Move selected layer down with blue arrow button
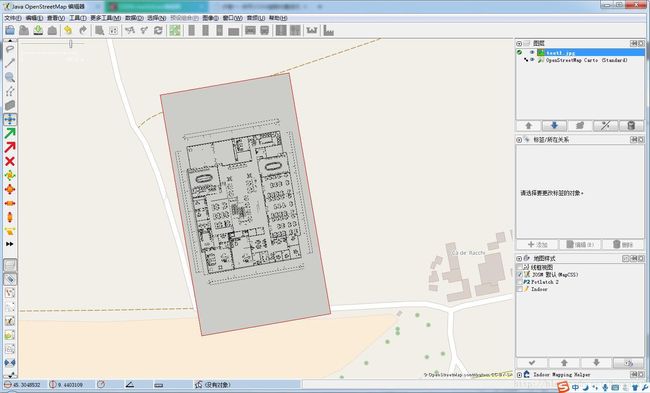 (554, 126)
